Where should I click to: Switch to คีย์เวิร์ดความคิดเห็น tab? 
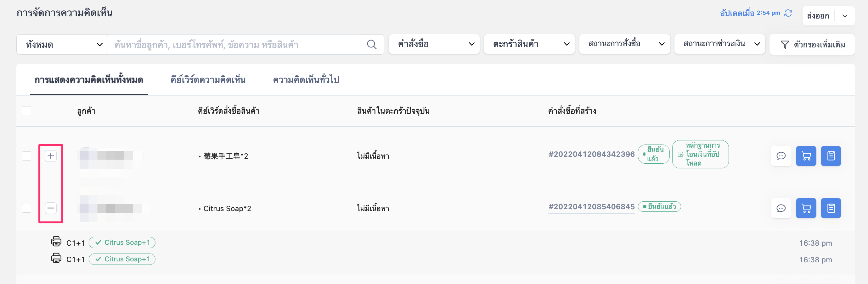click(x=208, y=80)
